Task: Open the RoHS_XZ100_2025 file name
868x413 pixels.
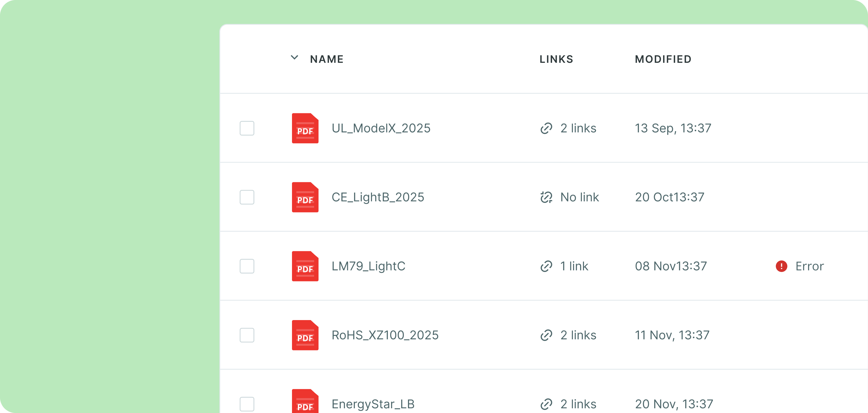Action: pos(385,336)
